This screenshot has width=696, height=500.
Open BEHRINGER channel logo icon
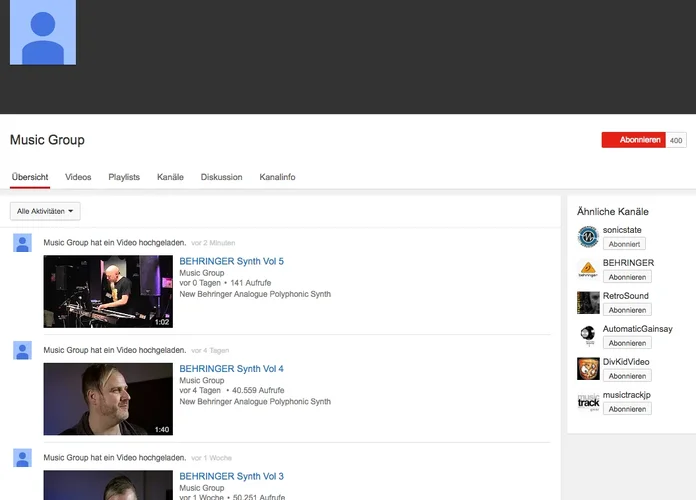coord(588,269)
